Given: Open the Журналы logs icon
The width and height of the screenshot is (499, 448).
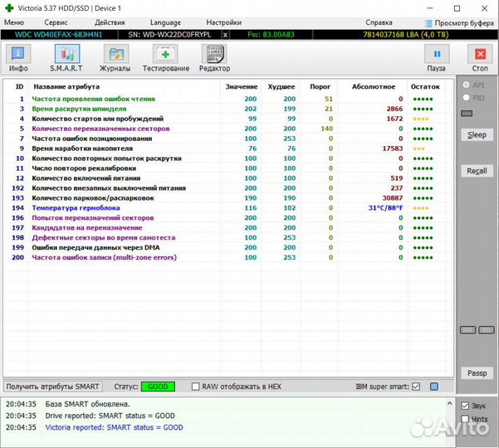Looking at the screenshot, I should 115,59.
